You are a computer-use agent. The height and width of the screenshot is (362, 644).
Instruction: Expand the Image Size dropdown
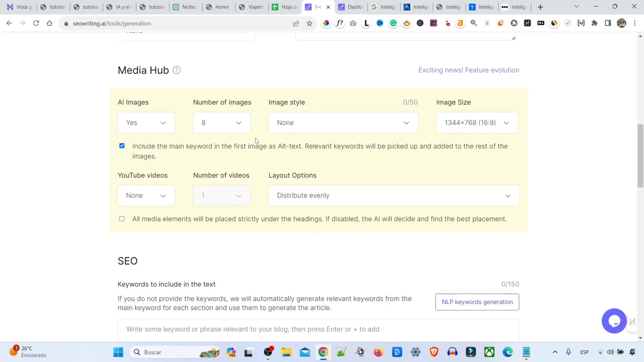[x=476, y=123]
